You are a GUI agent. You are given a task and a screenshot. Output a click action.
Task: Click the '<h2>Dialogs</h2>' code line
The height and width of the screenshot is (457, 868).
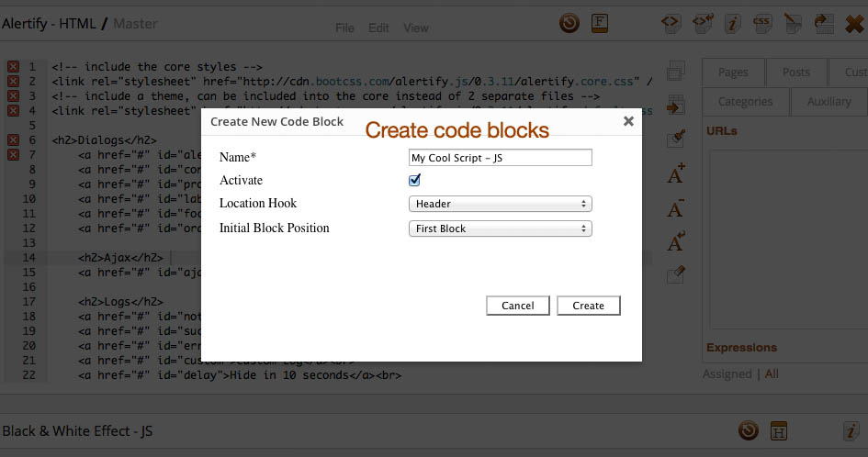click(104, 140)
